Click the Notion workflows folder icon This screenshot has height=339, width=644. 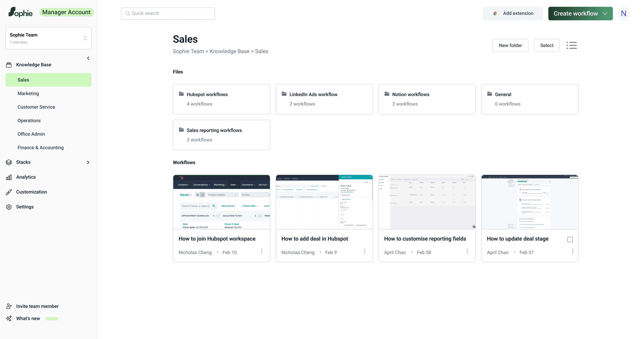tap(387, 94)
